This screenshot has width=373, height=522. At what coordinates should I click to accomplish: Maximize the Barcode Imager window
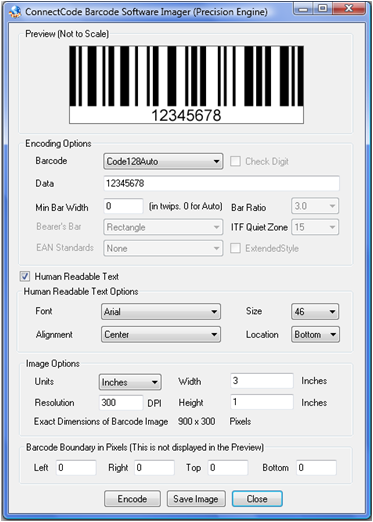pyautogui.click(x=322, y=9)
